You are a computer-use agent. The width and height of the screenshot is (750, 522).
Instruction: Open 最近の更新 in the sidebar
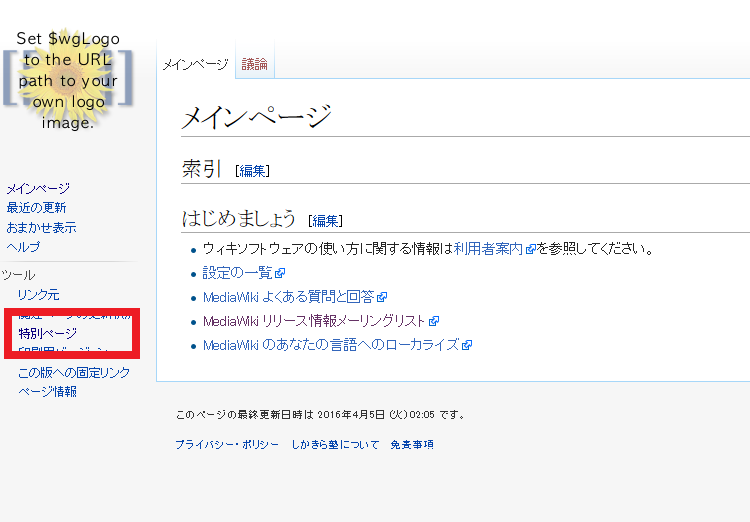(x=36, y=208)
